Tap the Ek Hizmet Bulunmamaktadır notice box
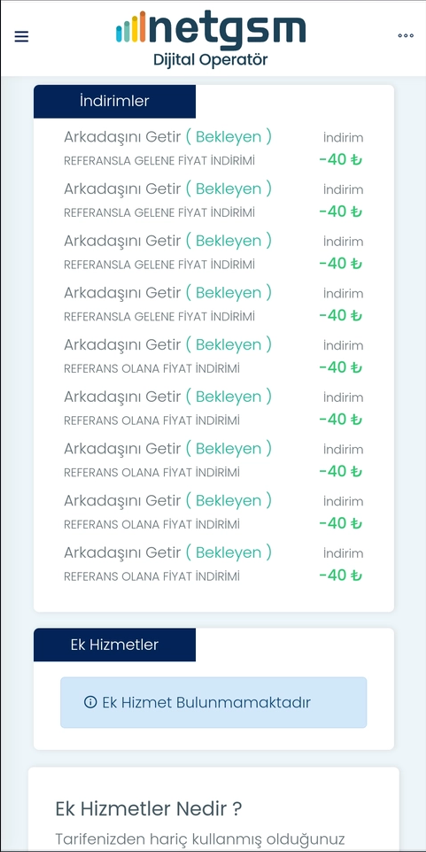The height and width of the screenshot is (852, 426). pos(214,702)
